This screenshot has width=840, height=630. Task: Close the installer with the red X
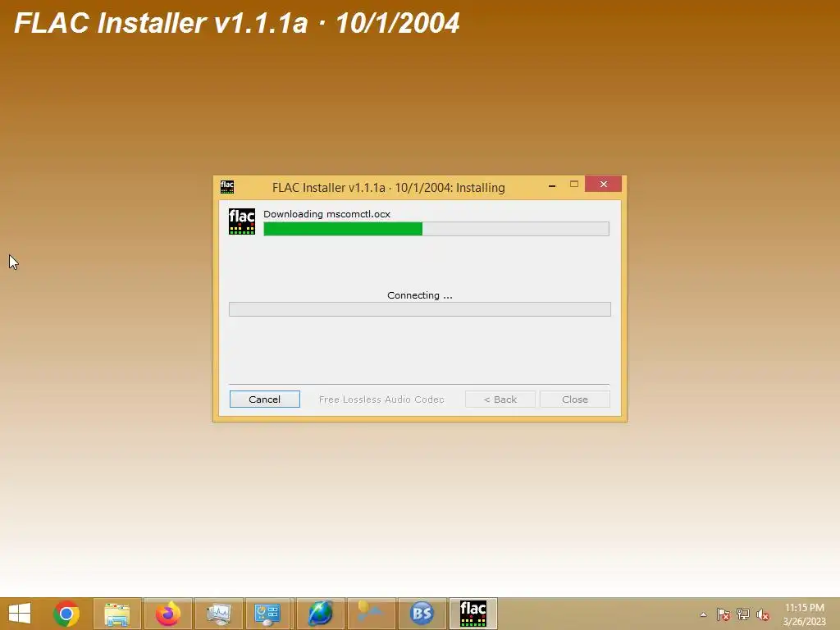(603, 184)
